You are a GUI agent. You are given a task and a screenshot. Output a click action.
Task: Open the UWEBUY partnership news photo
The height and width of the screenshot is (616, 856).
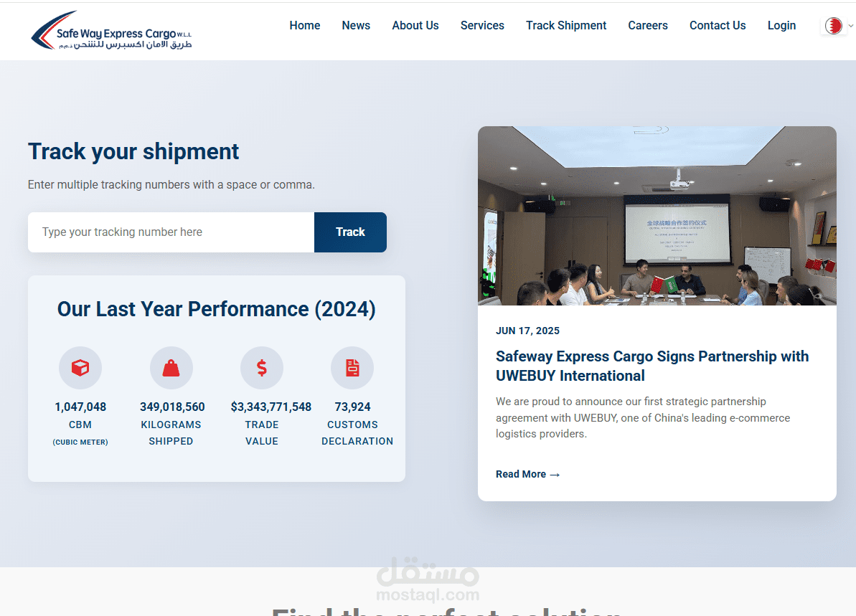(657, 216)
